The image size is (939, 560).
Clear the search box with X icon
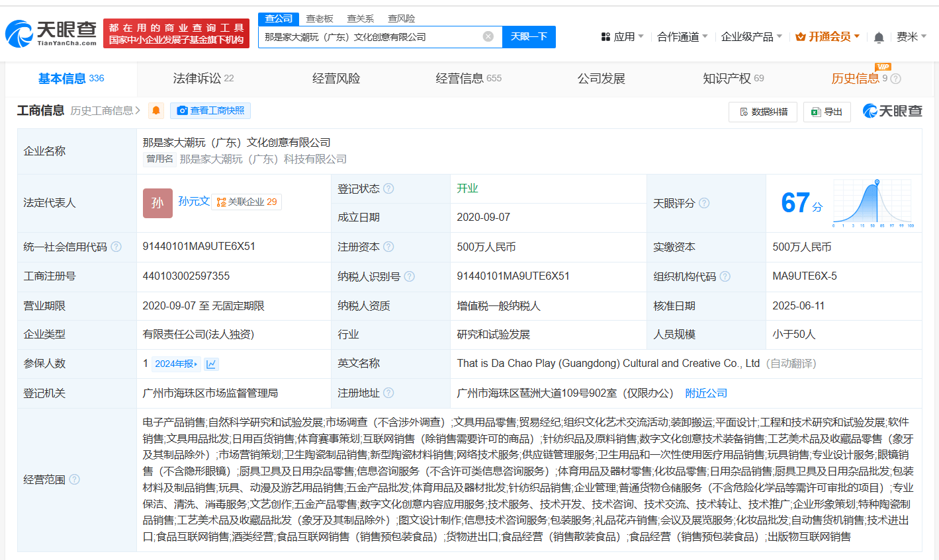488,36
